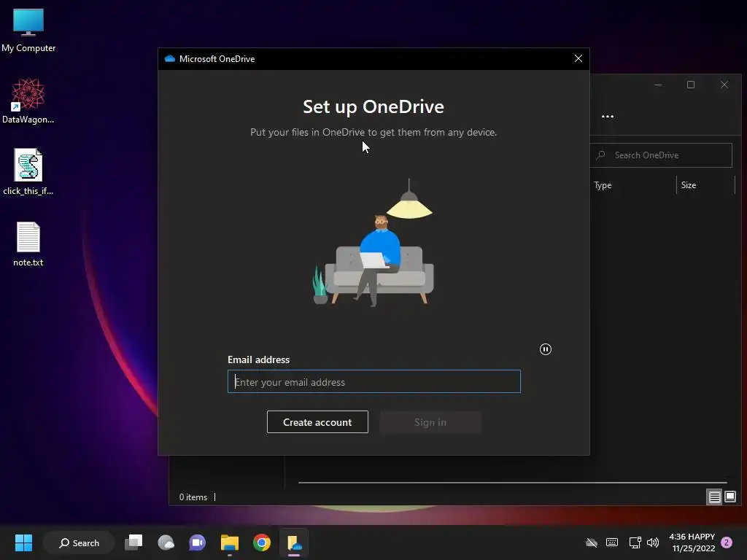Switch Explorer to large icons view

[x=729, y=497]
